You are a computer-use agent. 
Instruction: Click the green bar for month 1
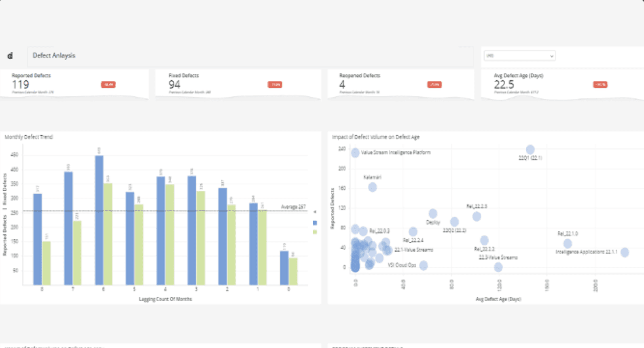(262, 247)
